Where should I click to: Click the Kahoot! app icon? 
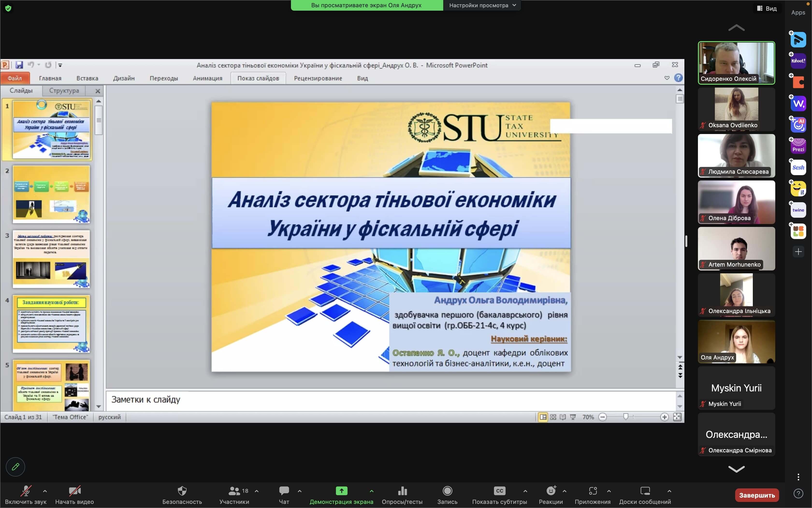(x=798, y=61)
